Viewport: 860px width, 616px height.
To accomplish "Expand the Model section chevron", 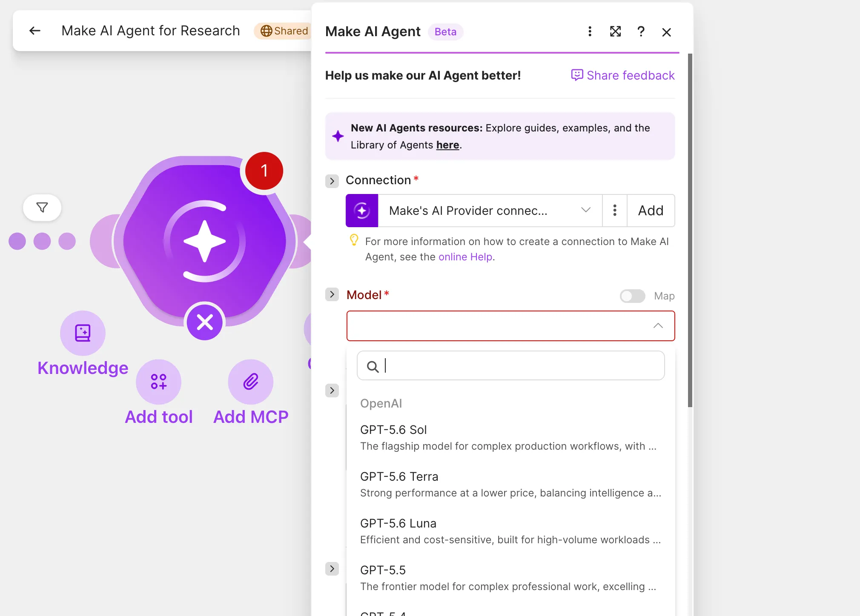I will point(332,294).
